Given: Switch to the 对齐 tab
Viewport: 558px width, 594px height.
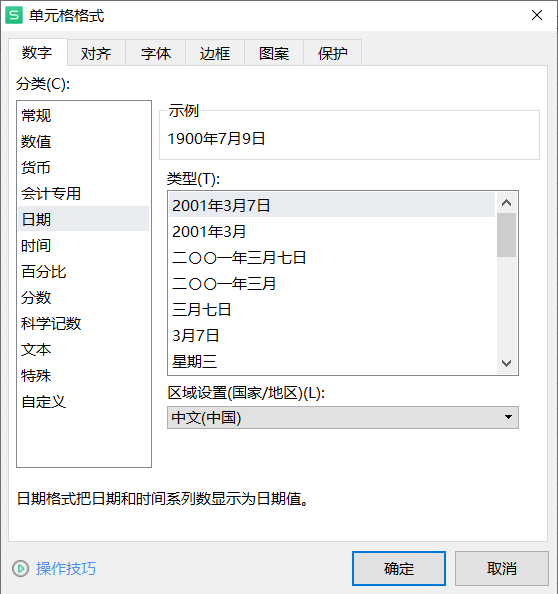Looking at the screenshot, I should [96, 53].
